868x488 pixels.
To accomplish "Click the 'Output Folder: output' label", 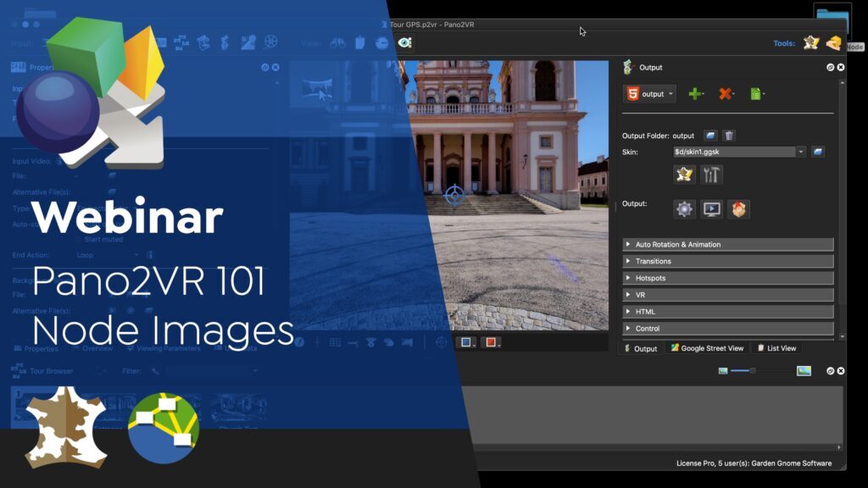I will [658, 136].
